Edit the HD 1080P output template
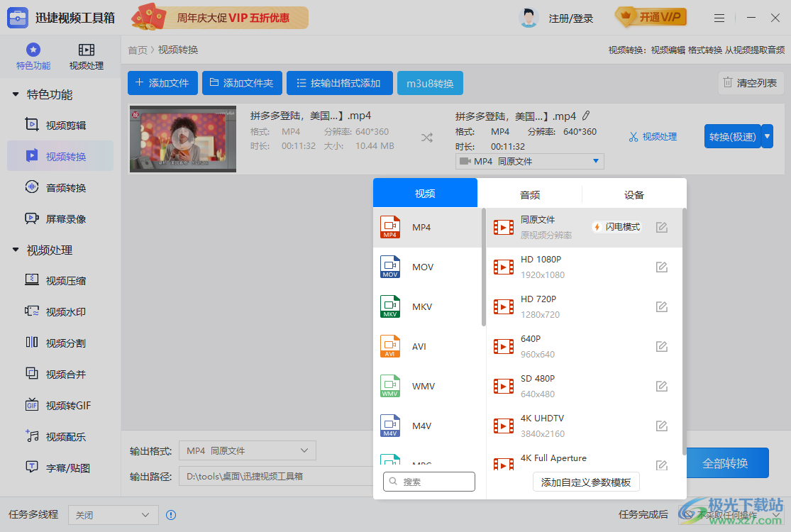 (x=661, y=267)
